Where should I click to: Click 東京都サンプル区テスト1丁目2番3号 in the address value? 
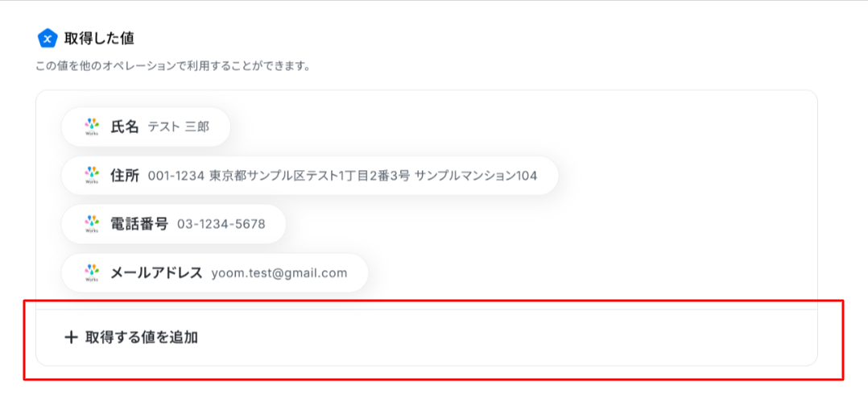(x=310, y=176)
